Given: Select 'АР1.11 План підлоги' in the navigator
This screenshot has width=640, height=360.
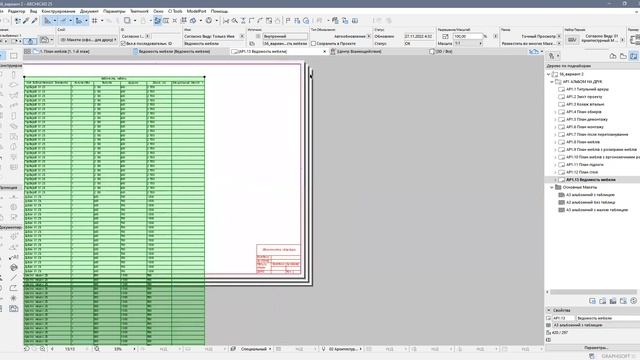Looking at the screenshot, I should (x=584, y=164).
